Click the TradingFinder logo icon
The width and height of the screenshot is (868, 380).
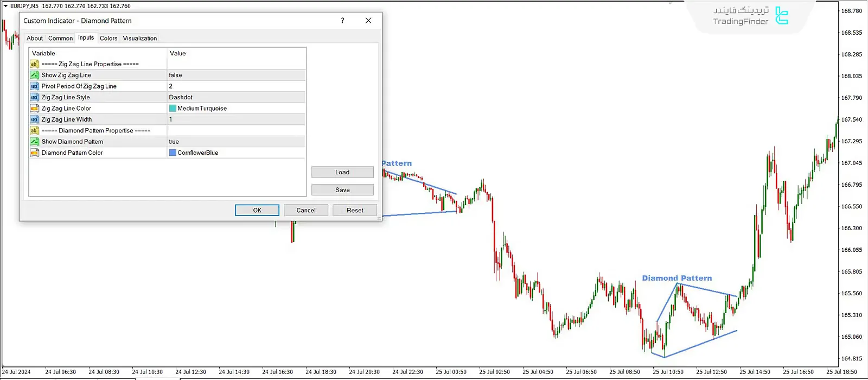(x=781, y=16)
